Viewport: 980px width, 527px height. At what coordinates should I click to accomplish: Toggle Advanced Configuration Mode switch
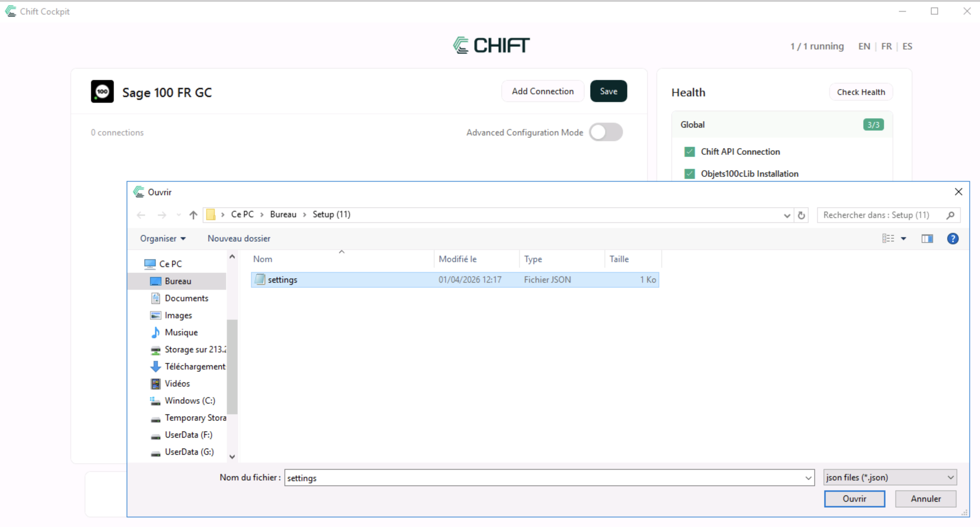pyautogui.click(x=606, y=132)
